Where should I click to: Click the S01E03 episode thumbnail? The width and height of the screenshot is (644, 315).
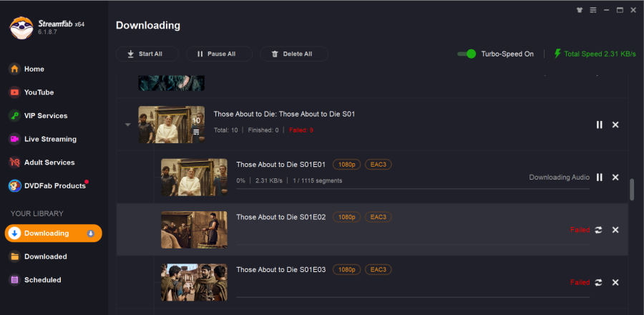194,282
